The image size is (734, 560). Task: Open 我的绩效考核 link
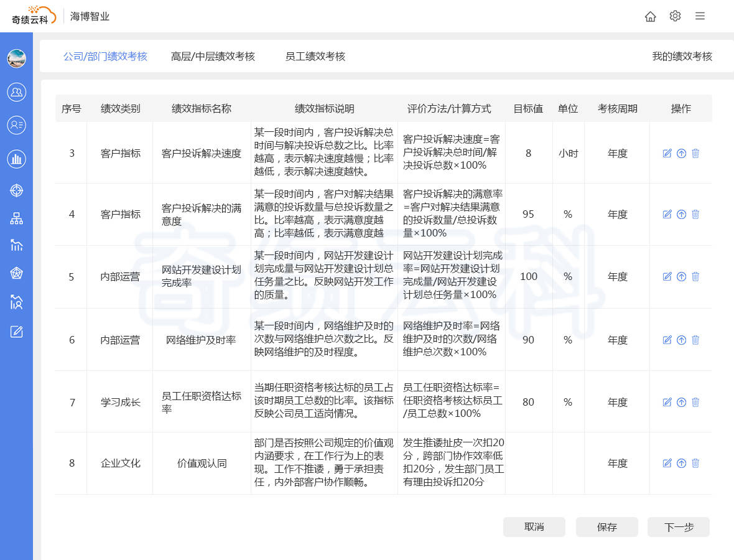coord(682,57)
